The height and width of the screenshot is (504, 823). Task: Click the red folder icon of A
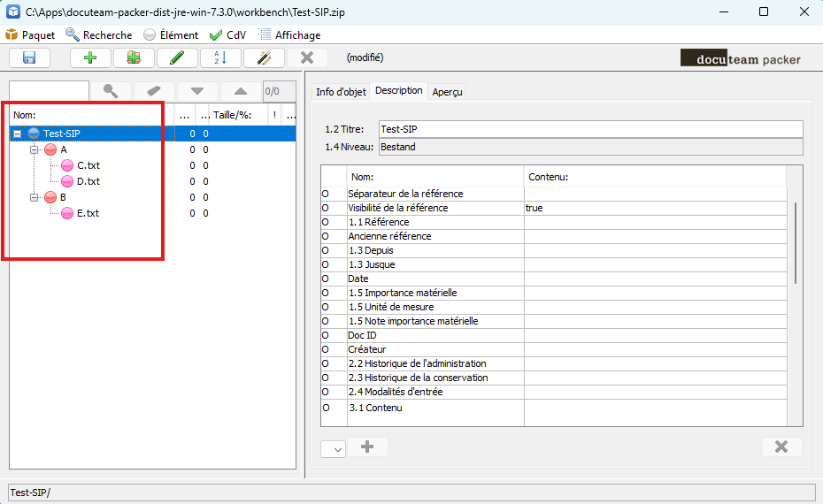click(50, 150)
